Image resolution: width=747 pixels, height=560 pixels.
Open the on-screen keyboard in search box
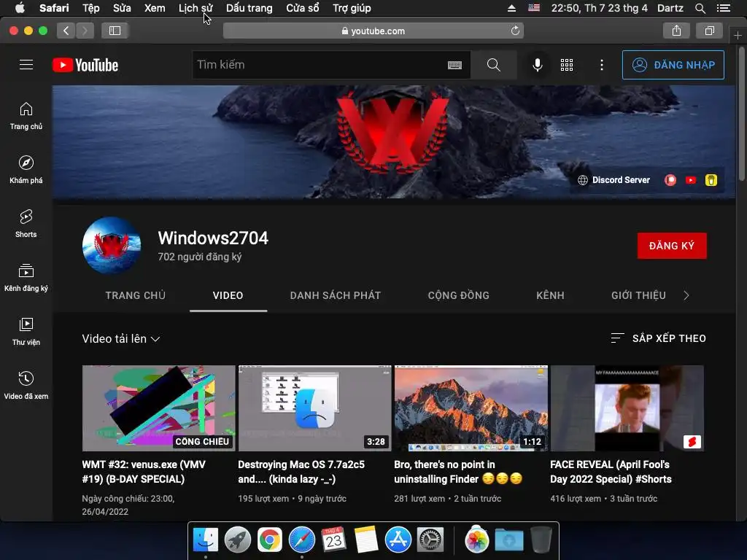(x=454, y=65)
